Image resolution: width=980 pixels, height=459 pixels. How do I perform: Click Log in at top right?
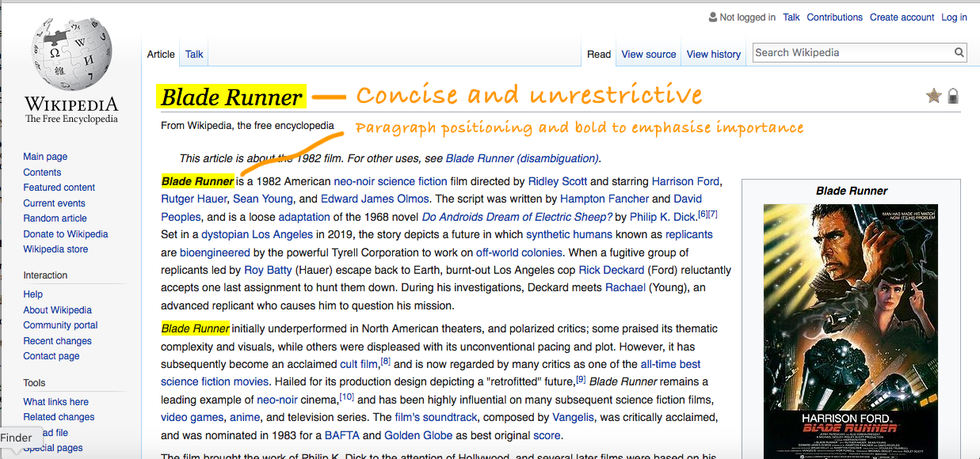coord(954,17)
